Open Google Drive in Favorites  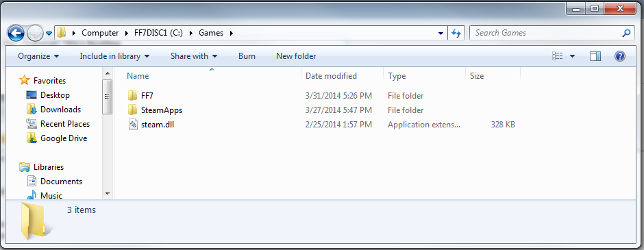tap(64, 138)
